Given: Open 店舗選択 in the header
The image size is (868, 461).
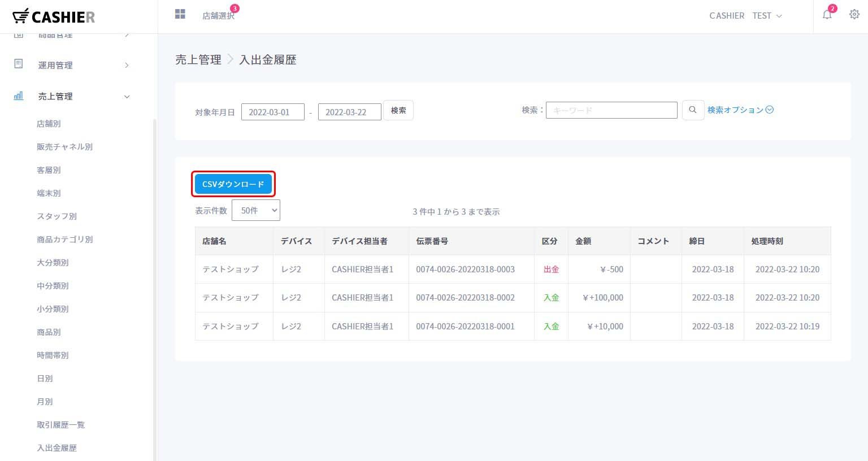Looking at the screenshot, I should 219,16.
